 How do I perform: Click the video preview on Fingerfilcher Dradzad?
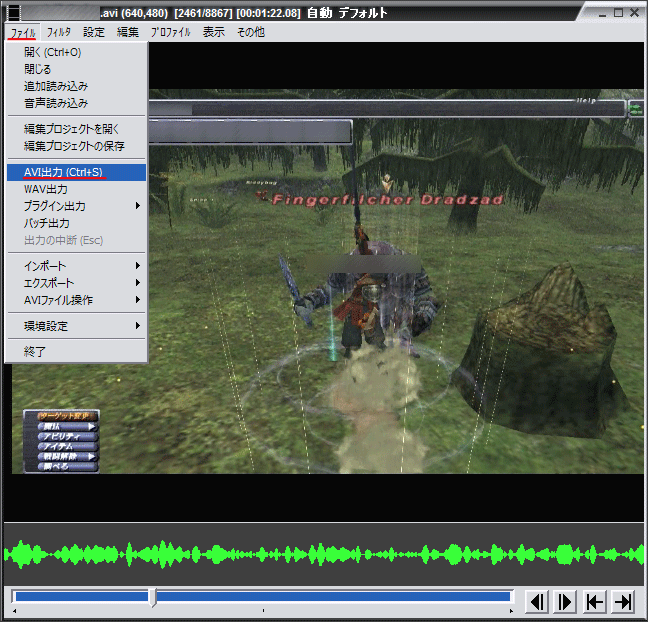click(x=388, y=200)
